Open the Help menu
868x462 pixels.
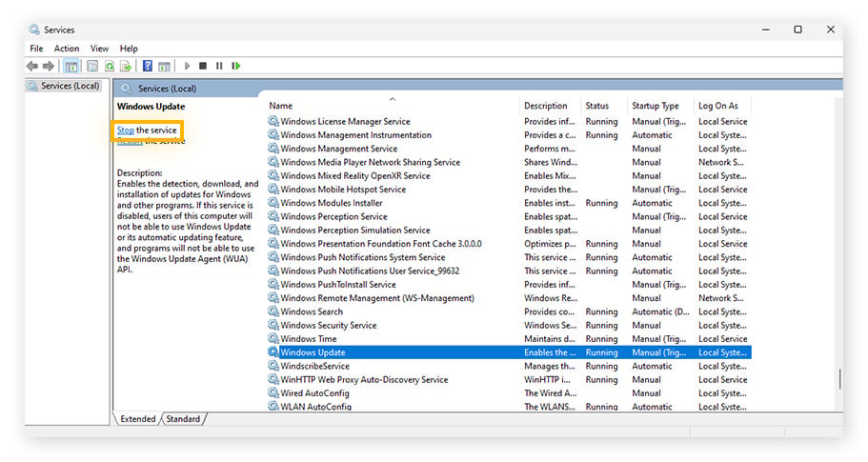coord(129,49)
